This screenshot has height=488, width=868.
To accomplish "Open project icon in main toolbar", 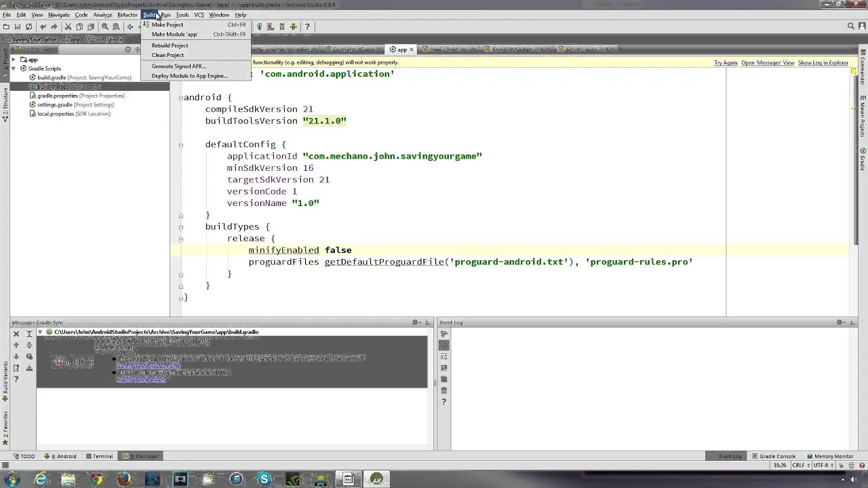I will [x=6, y=26].
